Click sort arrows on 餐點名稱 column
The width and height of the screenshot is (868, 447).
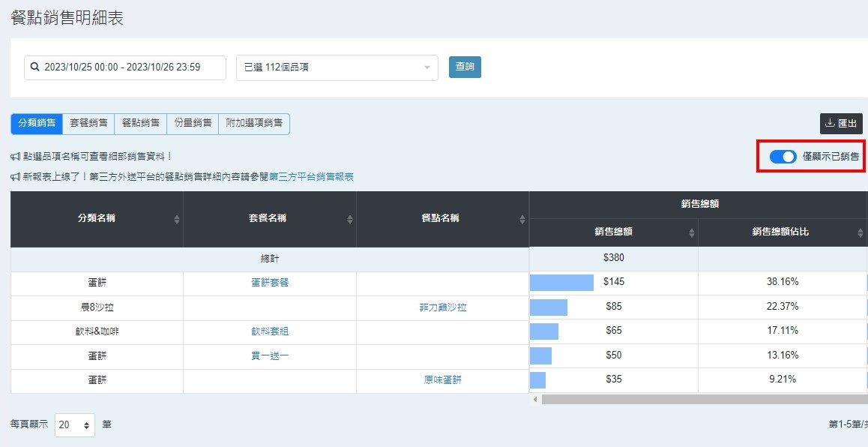click(522, 219)
